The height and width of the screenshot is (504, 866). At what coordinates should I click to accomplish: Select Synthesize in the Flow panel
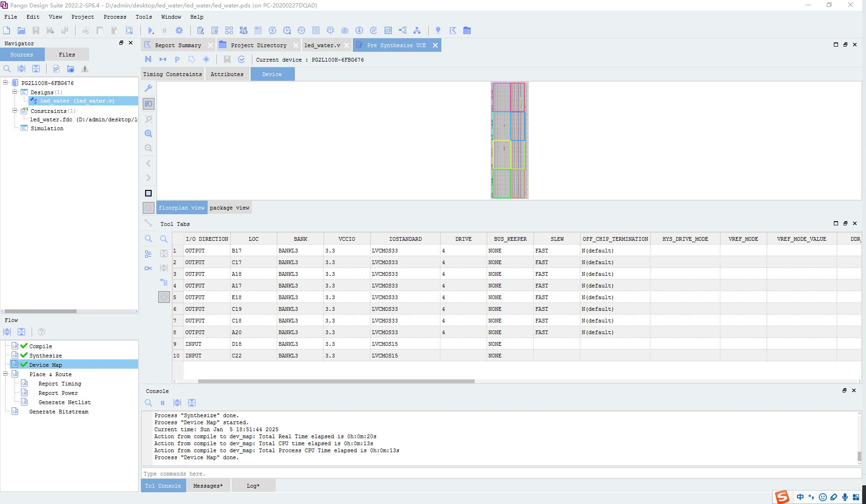tap(45, 356)
